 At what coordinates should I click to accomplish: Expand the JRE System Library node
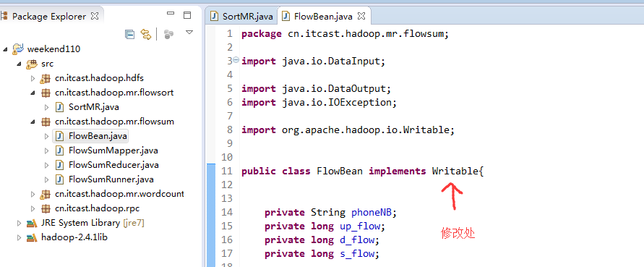pyautogui.click(x=19, y=223)
